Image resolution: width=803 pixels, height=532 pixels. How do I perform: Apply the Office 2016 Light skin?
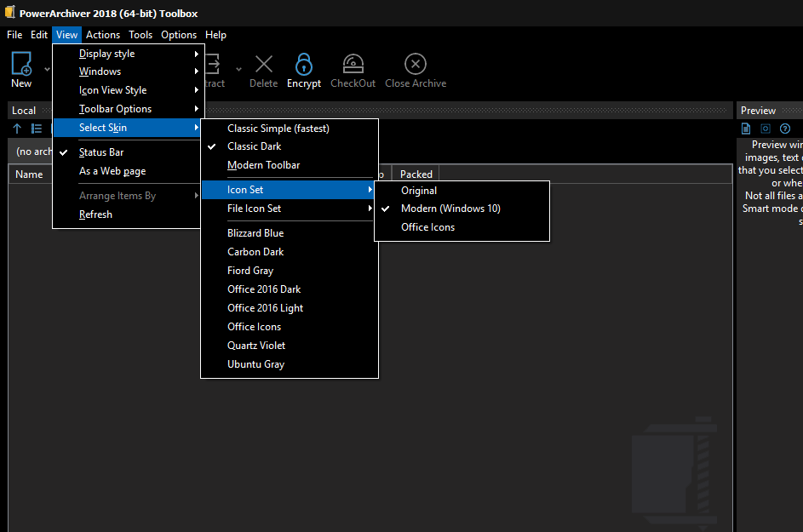(290, 308)
